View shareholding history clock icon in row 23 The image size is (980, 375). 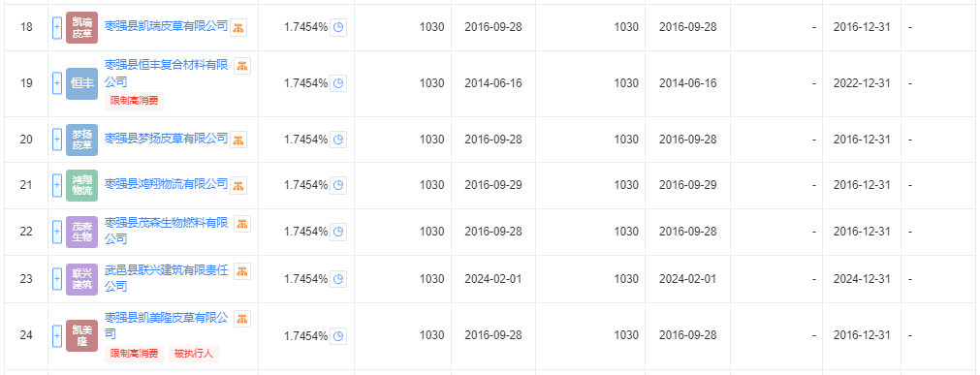click(338, 279)
